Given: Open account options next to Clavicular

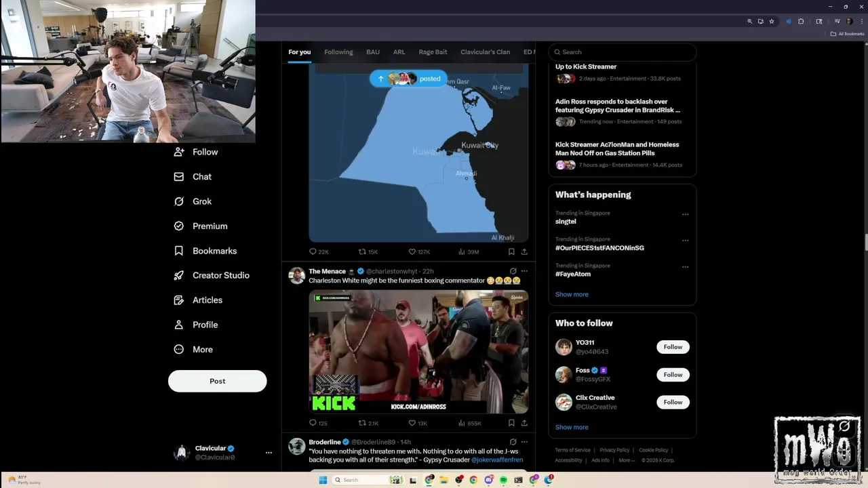Looking at the screenshot, I should click(269, 453).
